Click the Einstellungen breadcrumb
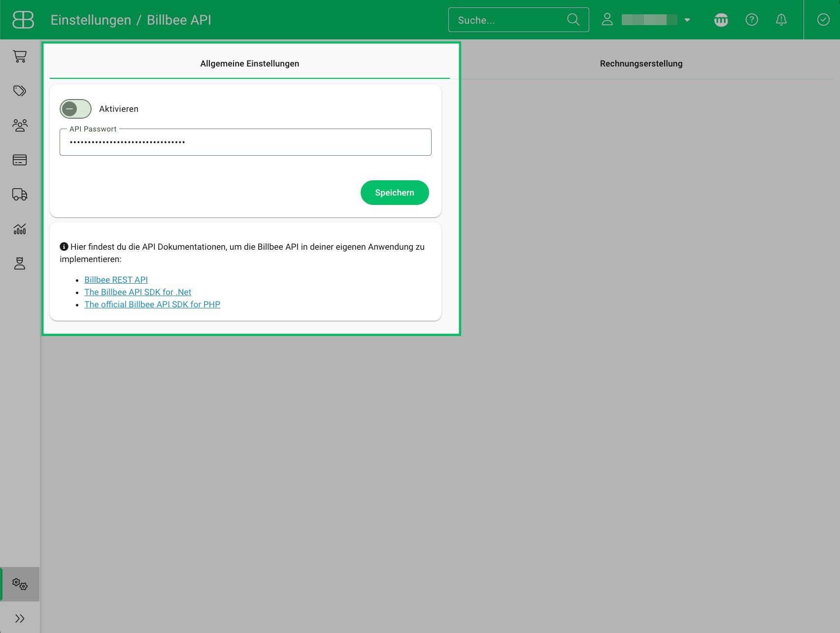 coord(91,20)
